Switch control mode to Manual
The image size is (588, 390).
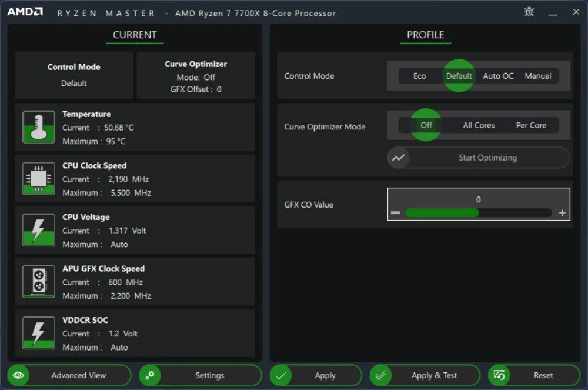(538, 76)
